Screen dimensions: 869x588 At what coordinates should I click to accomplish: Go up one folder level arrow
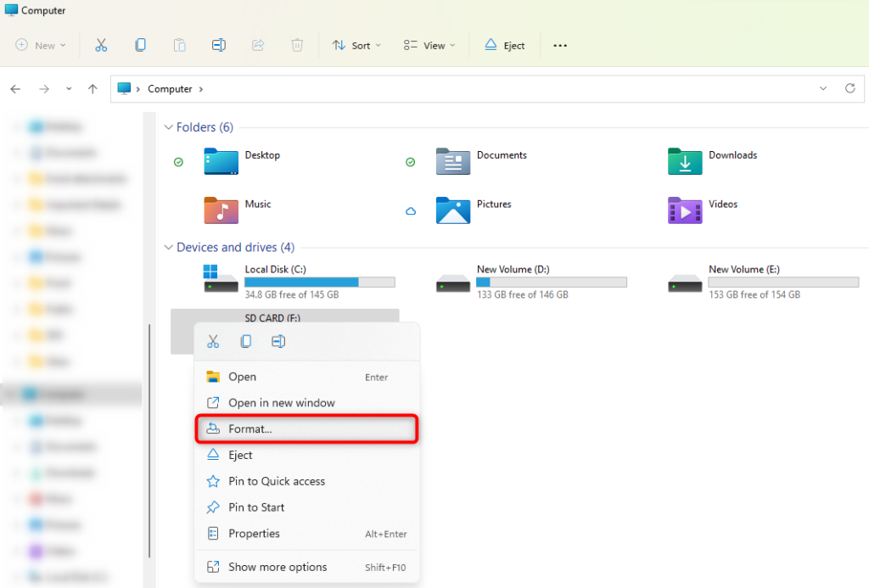pos(93,88)
